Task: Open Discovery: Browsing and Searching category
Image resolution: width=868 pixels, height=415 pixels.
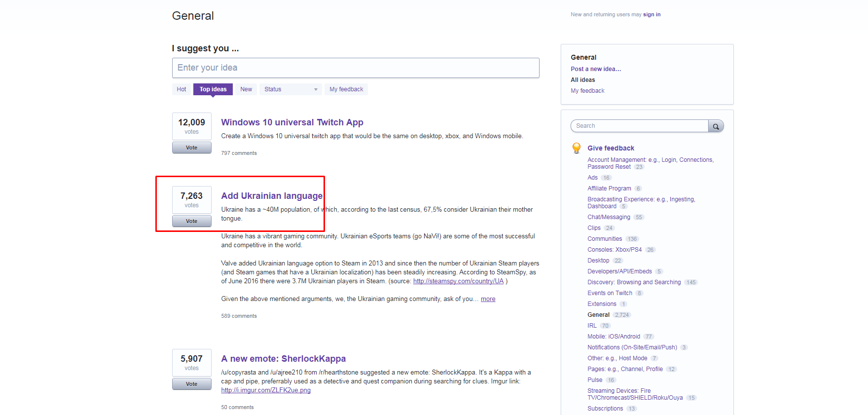Action: 634,282
